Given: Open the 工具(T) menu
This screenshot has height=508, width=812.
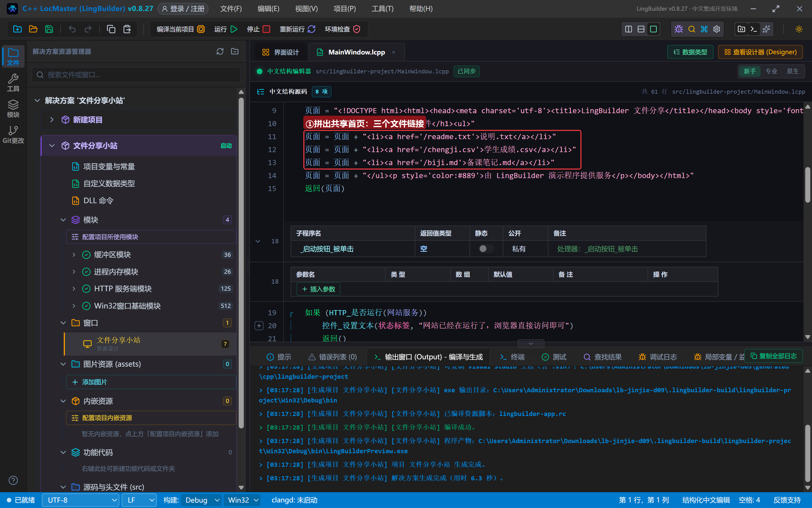Looking at the screenshot, I should coord(382,9).
